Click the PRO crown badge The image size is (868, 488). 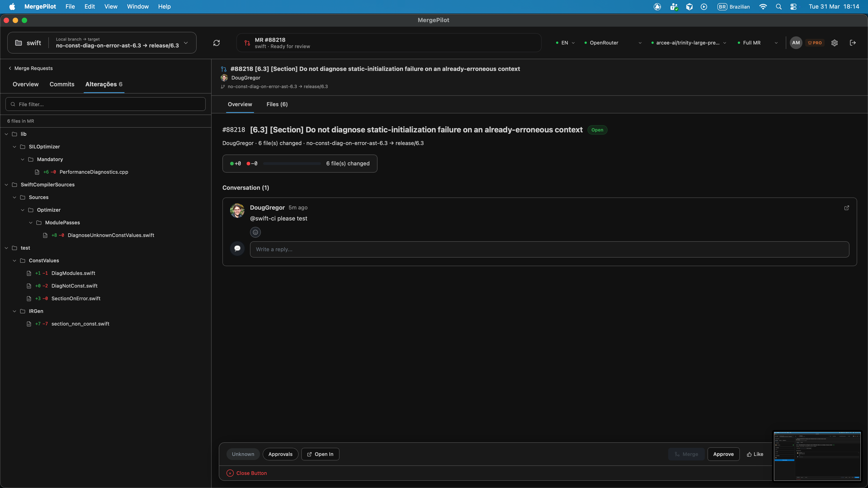(815, 43)
